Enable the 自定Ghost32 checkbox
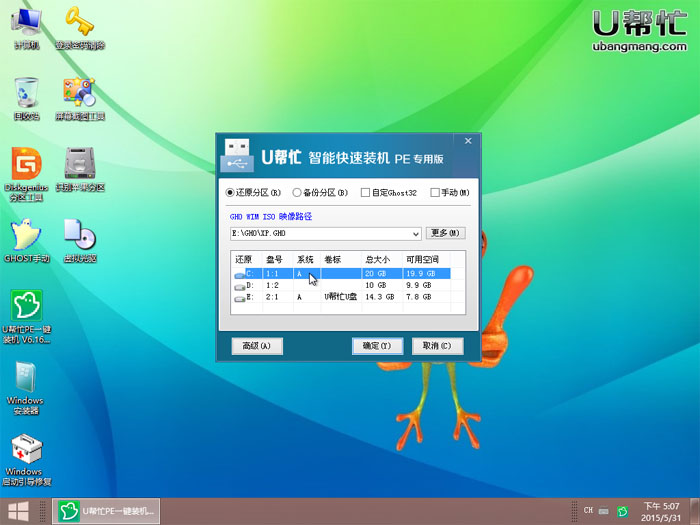The width and height of the screenshot is (700, 525). (366, 193)
